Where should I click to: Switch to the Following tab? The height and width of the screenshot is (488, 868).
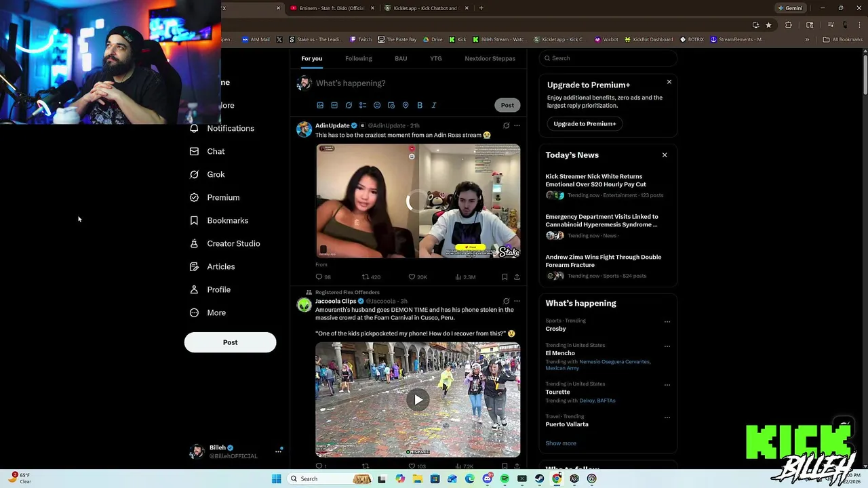[x=358, y=58]
